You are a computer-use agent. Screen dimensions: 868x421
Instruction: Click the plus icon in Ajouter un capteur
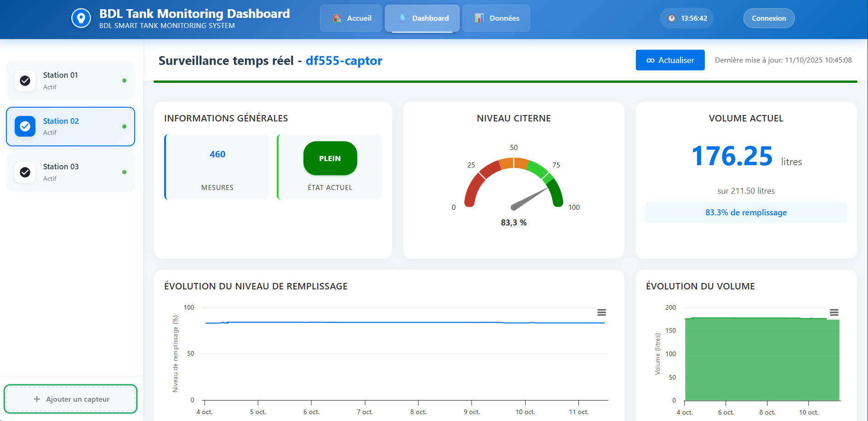point(37,399)
